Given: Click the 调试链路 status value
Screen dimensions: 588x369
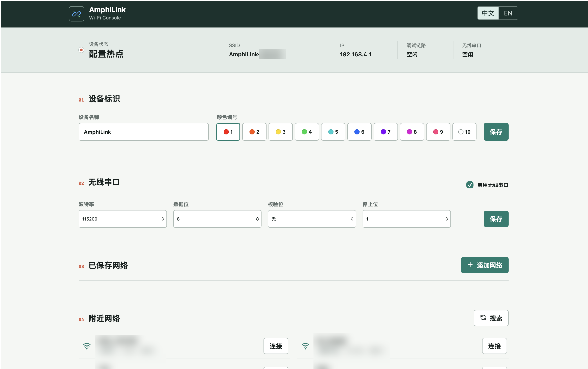Looking at the screenshot, I should click(x=412, y=54).
